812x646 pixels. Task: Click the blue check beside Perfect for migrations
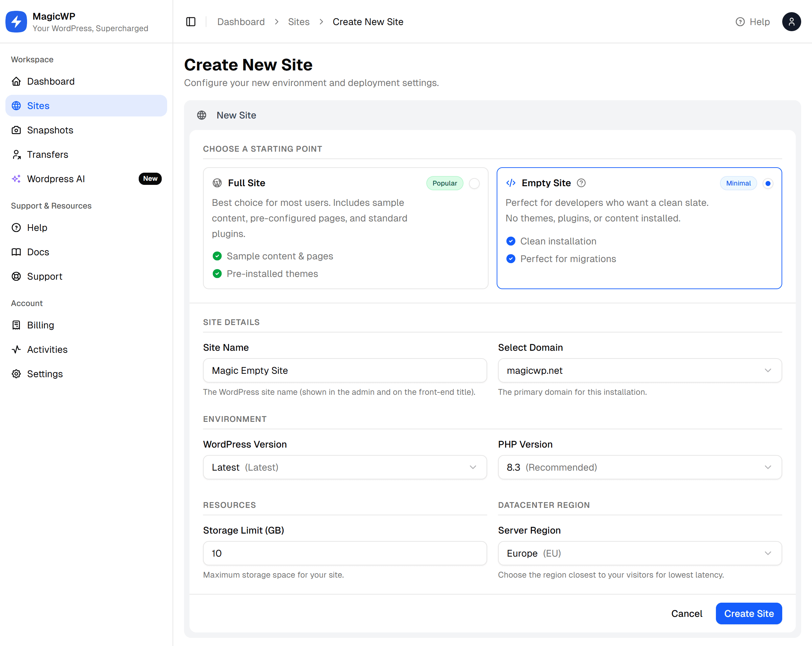(x=511, y=259)
